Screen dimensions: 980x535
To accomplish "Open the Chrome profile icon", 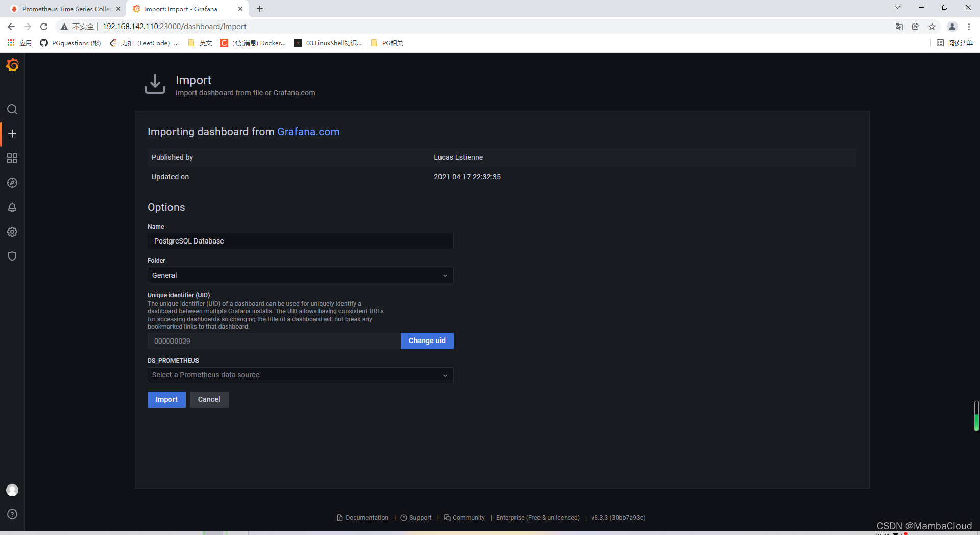I will (952, 27).
